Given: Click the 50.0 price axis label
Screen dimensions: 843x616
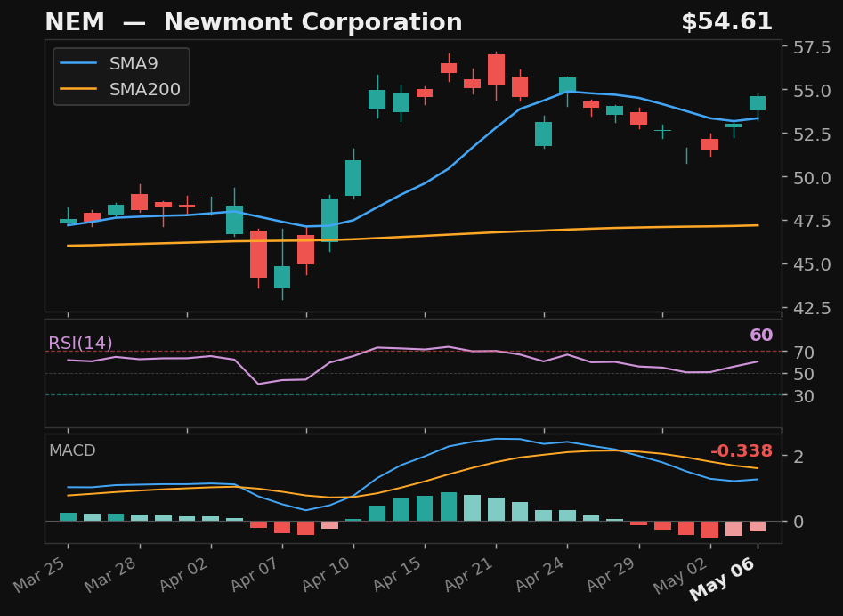Looking at the screenshot, I should (813, 177).
